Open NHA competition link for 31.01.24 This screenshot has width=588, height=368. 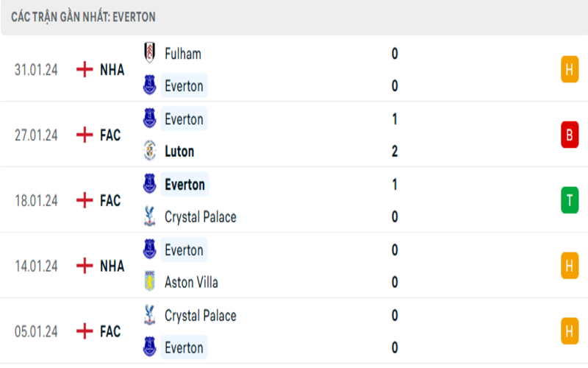112,70
